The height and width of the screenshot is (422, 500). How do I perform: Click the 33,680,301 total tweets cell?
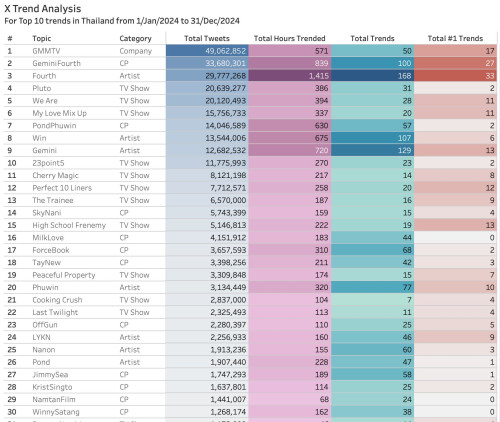click(x=207, y=63)
